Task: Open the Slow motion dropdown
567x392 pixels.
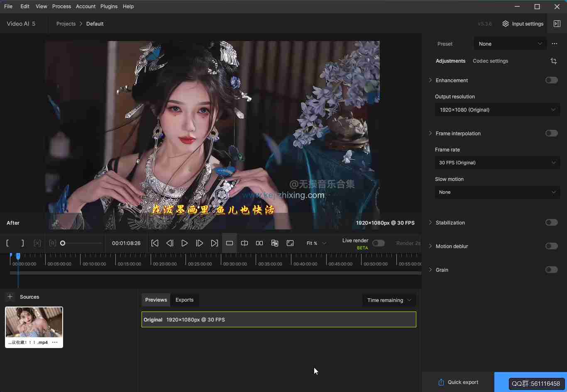Action: 497,192
